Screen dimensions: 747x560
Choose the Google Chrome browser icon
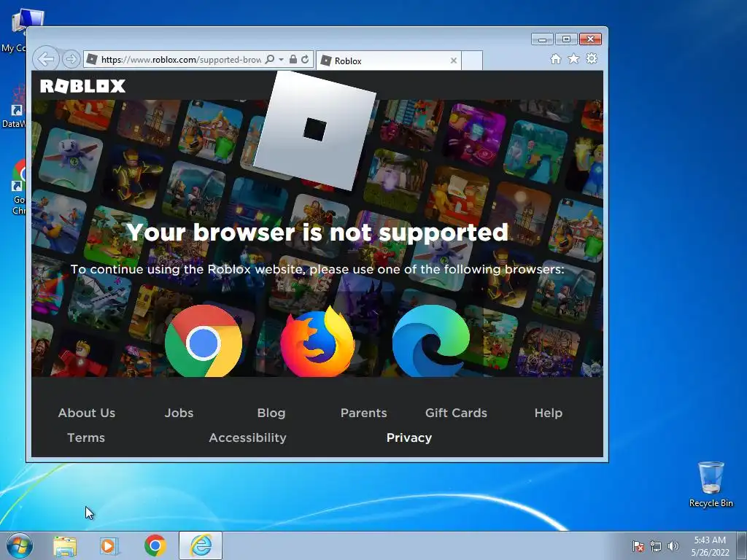[204, 341]
